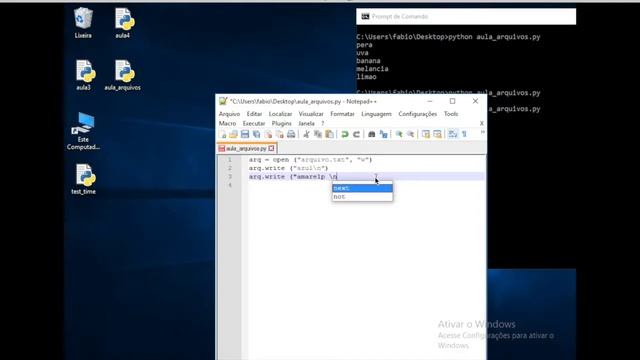Image resolution: width=640 pixels, height=360 pixels.
Task: Select the Este Computador desktop icon
Action: click(83, 131)
